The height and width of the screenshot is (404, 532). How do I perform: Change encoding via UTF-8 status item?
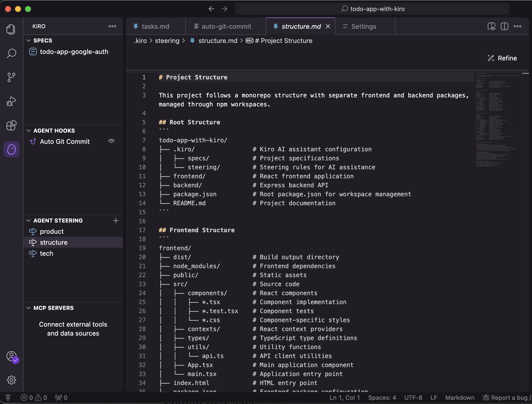pyautogui.click(x=413, y=398)
